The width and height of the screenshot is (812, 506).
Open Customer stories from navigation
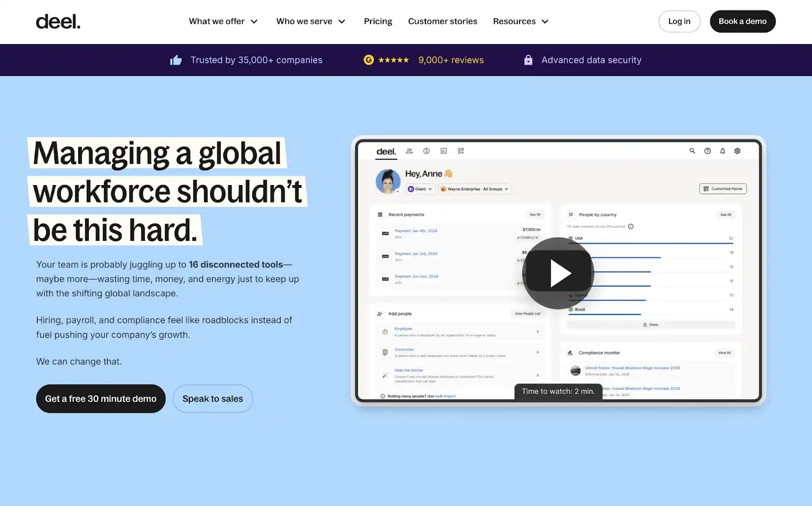[443, 21]
